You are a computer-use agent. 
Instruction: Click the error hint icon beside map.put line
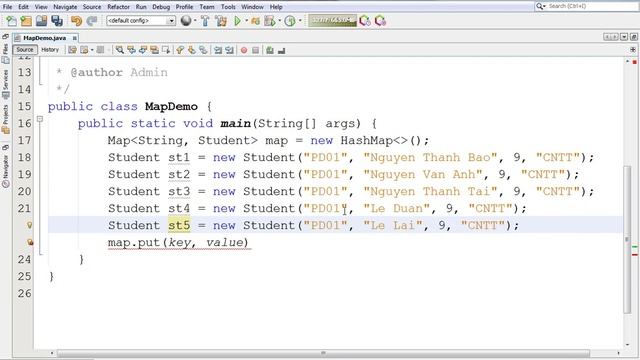(30, 242)
